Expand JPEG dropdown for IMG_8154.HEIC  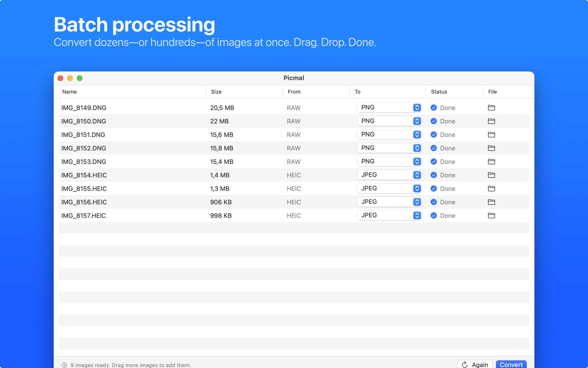click(x=390, y=175)
